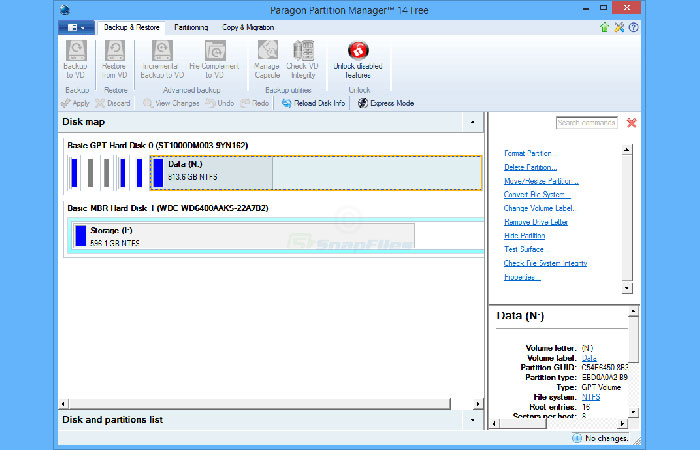Click the Undo toolbar button
The image size is (700, 450).
[220, 103]
